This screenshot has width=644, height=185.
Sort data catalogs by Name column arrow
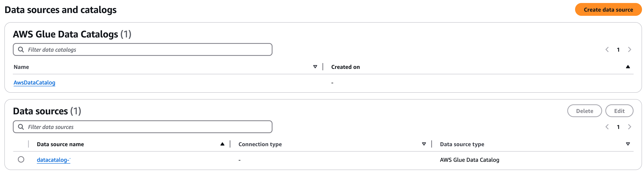point(315,67)
